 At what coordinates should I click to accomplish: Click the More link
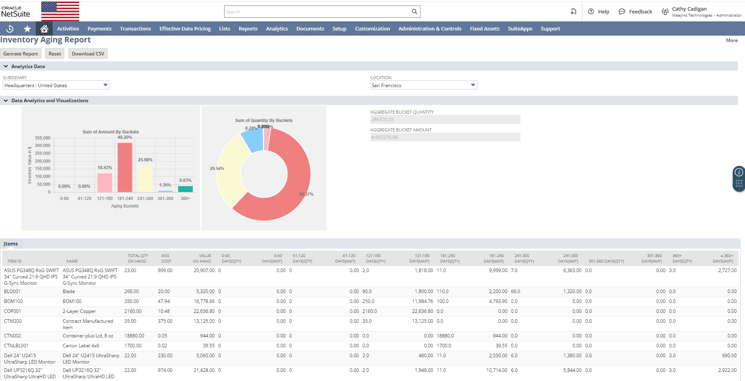pyautogui.click(x=732, y=40)
